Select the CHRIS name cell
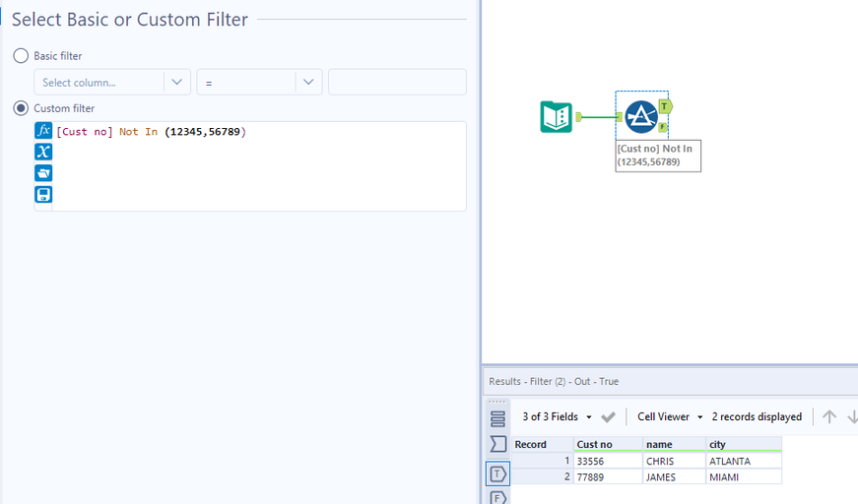858x504 pixels. tap(674, 461)
